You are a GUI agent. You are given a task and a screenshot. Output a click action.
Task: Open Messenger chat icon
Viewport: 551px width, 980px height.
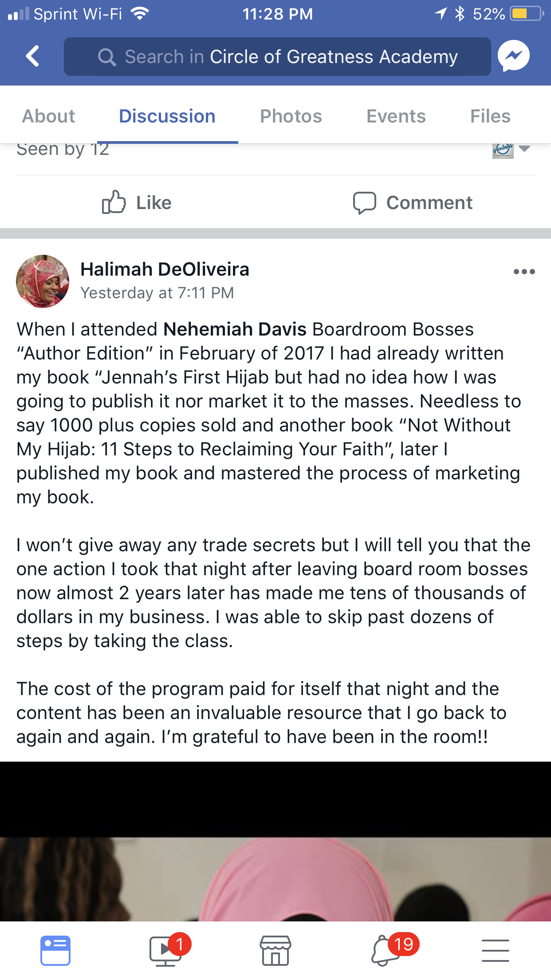(x=514, y=56)
